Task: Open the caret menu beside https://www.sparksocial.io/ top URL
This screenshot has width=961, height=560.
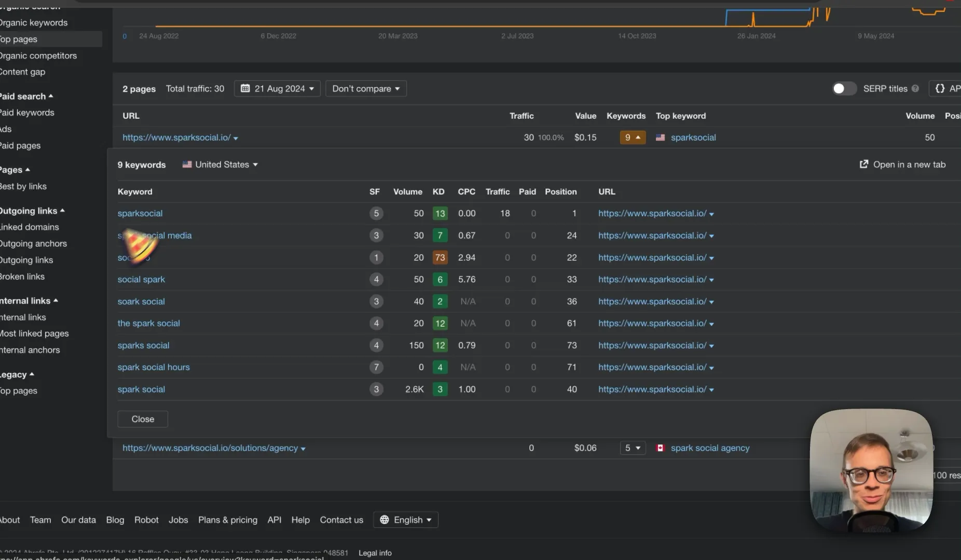Action: (x=236, y=138)
